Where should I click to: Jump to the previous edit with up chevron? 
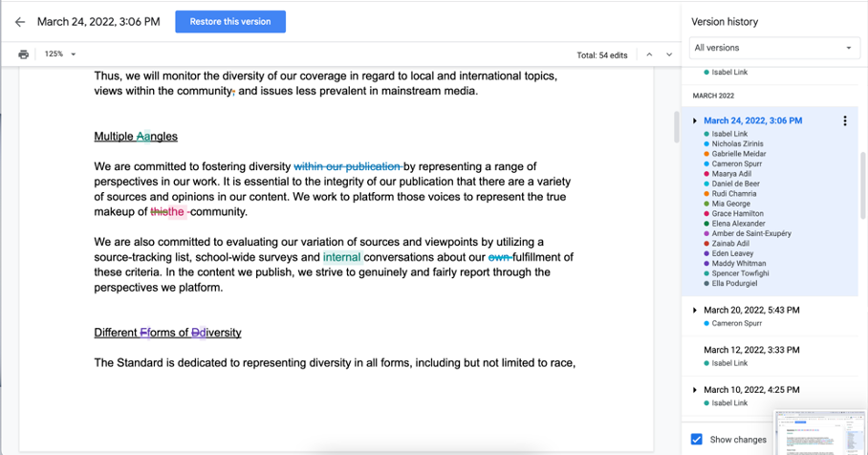click(x=649, y=54)
